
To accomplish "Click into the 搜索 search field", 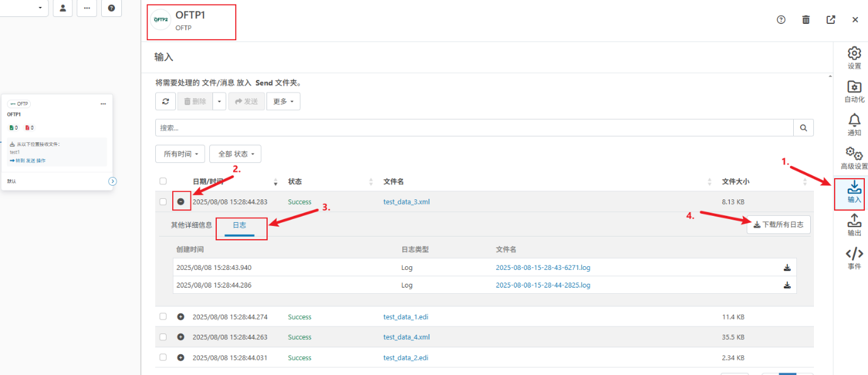I will (474, 128).
